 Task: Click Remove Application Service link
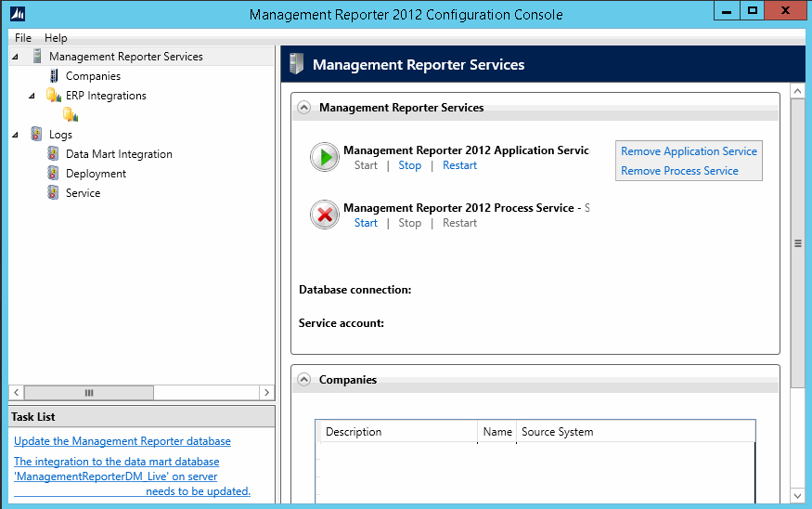pos(689,151)
